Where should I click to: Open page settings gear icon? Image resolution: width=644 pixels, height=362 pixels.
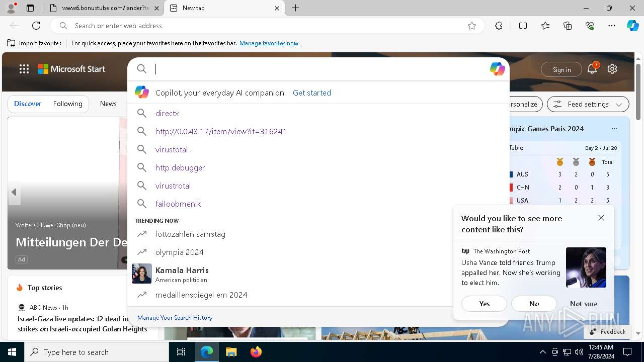[612, 69]
